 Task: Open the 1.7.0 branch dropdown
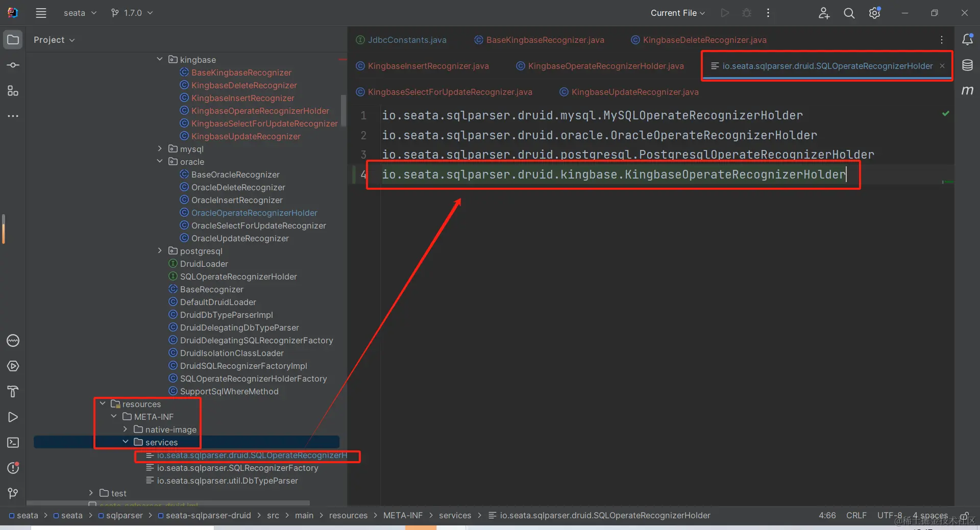(x=132, y=13)
